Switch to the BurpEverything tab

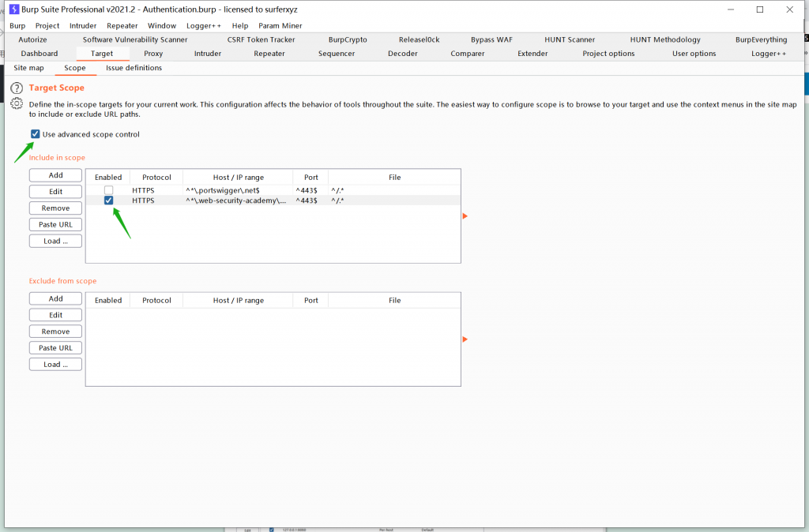coord(761,39)
